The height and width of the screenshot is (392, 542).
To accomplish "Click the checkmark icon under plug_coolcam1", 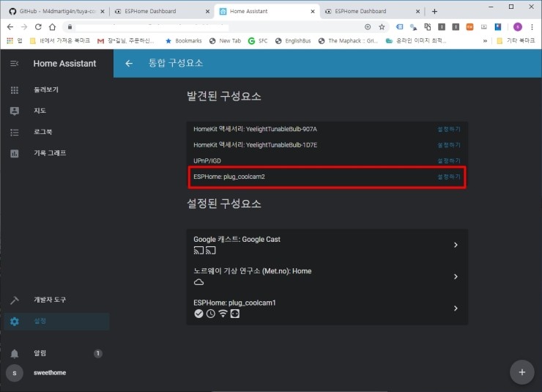I will pos(198,314).
